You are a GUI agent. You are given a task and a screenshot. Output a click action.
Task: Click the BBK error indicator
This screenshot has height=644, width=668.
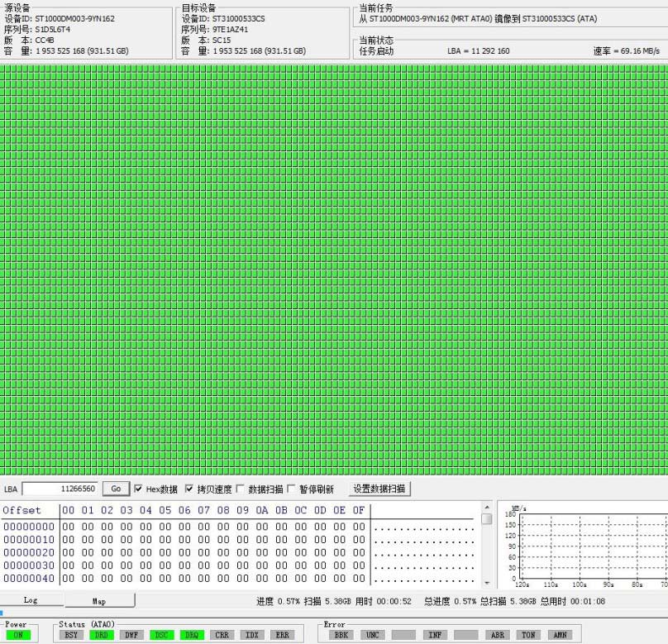click(340, 635)
